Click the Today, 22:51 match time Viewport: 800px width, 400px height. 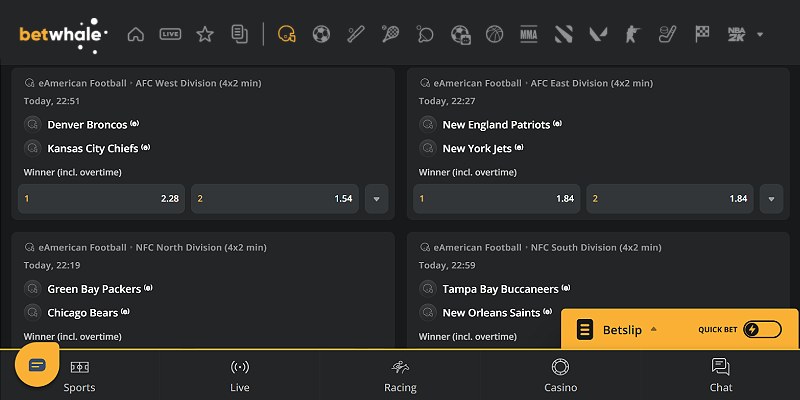pos(52,101)
